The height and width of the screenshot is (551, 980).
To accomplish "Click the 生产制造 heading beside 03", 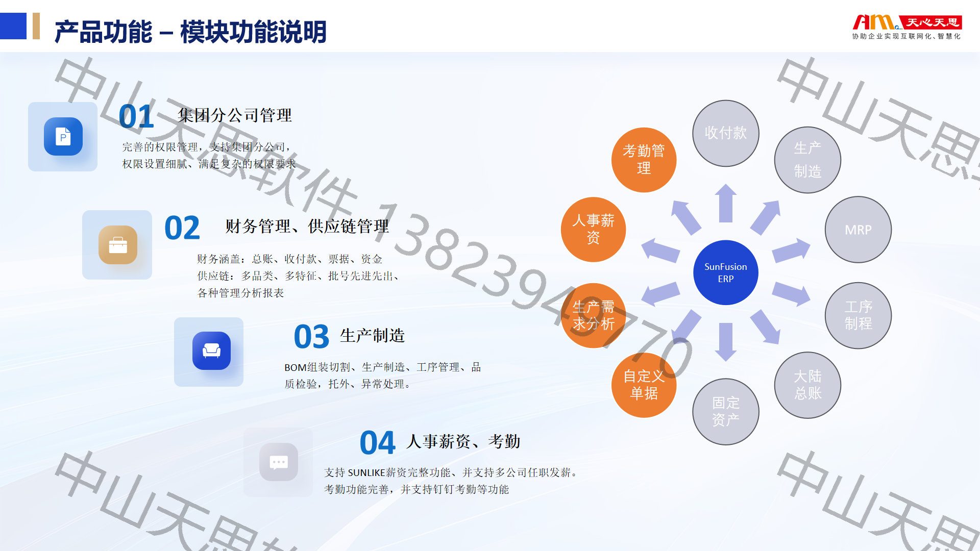I will click(372, 336).
